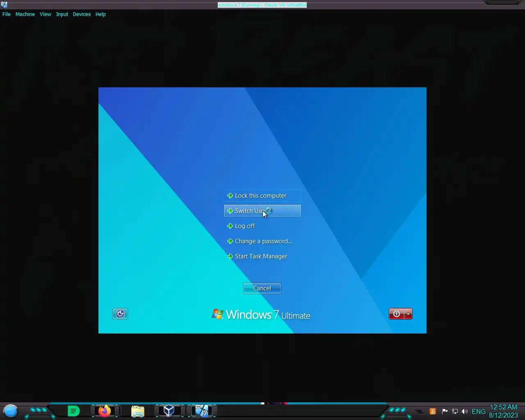Open the Devices menu
This screenshot has height=420, width=525.
pyautogui.click(x=82, y=14)
